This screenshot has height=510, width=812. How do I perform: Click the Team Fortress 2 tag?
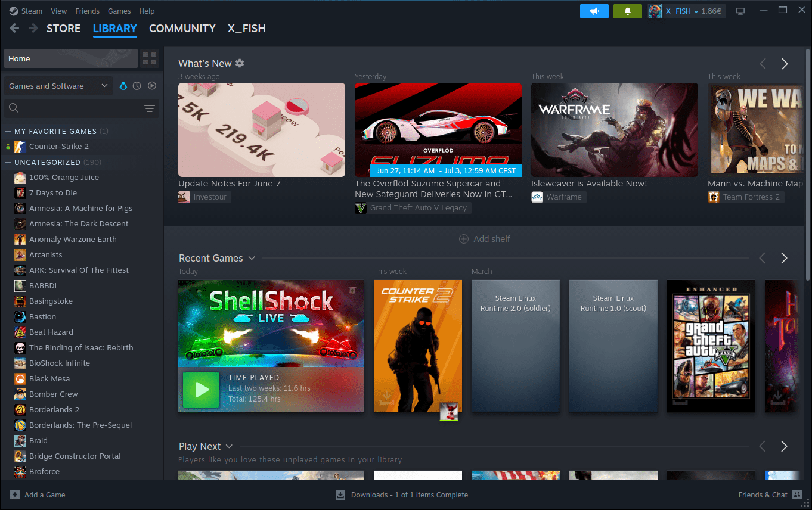tap(746, 197)
